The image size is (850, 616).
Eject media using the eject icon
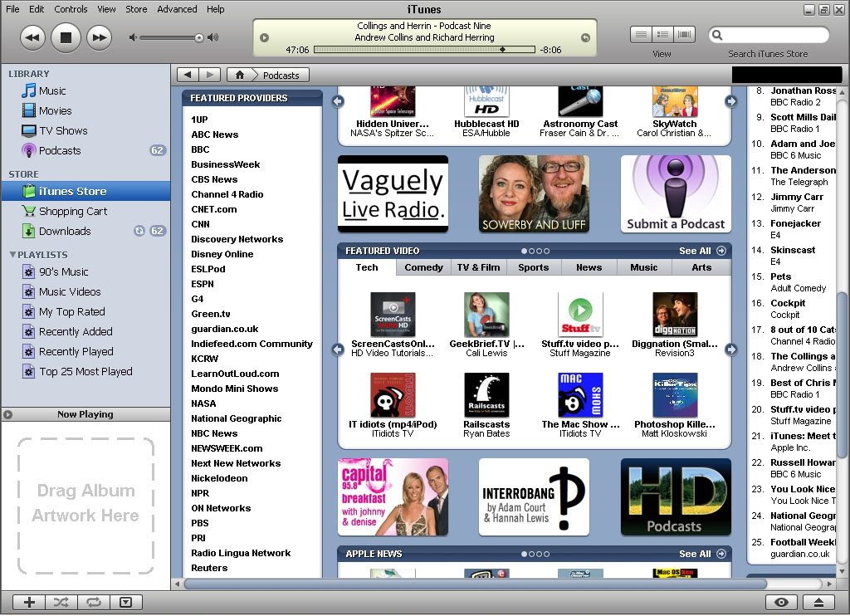point(820,602)
